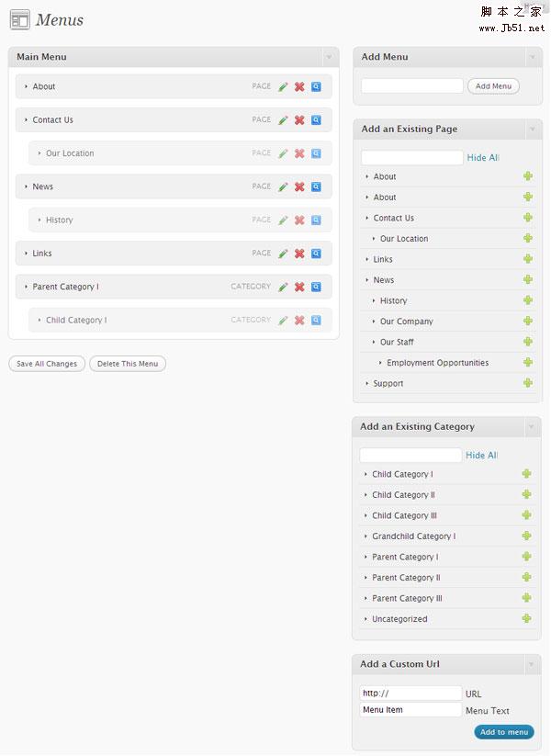Toggle the Add a Custom Url panel
The width and height of the screenshot is (551, 756).
532,664
